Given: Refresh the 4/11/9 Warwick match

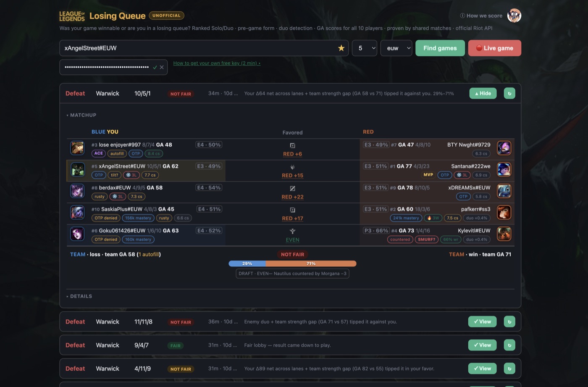Looking at the screenshot, I should [509, 369].
